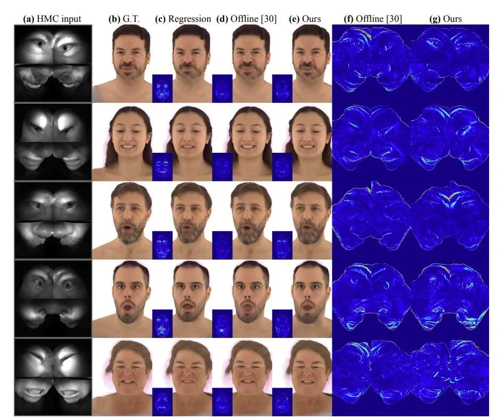
Task: View fifth-row Ours texture error map (g)
Action: (450, 377)
